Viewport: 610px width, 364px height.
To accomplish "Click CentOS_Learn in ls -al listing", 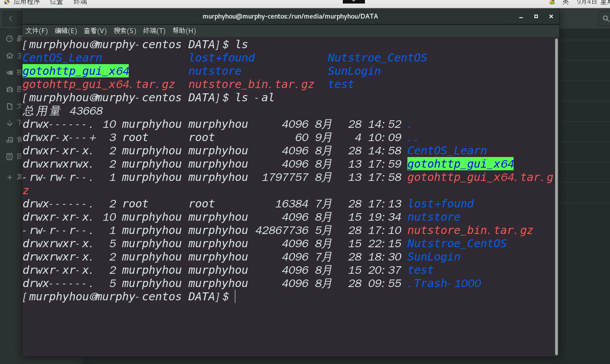I will pos(447,151).
